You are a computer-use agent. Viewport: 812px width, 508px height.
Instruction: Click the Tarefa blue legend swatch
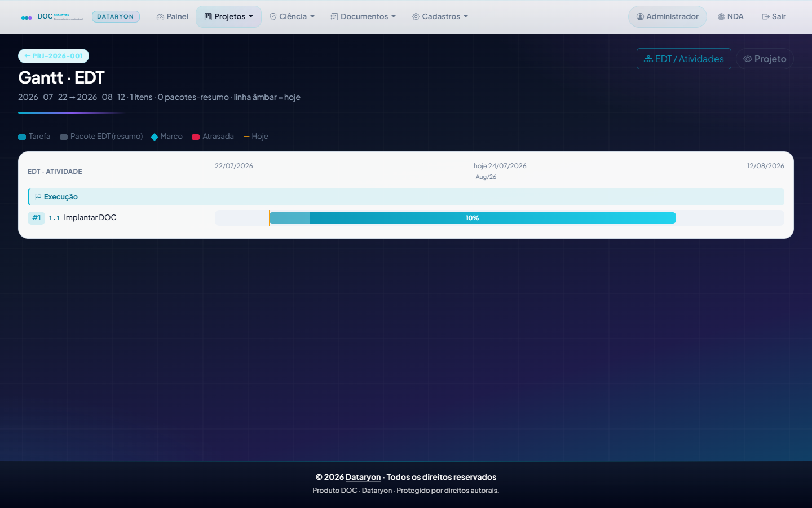click(22, 137)
